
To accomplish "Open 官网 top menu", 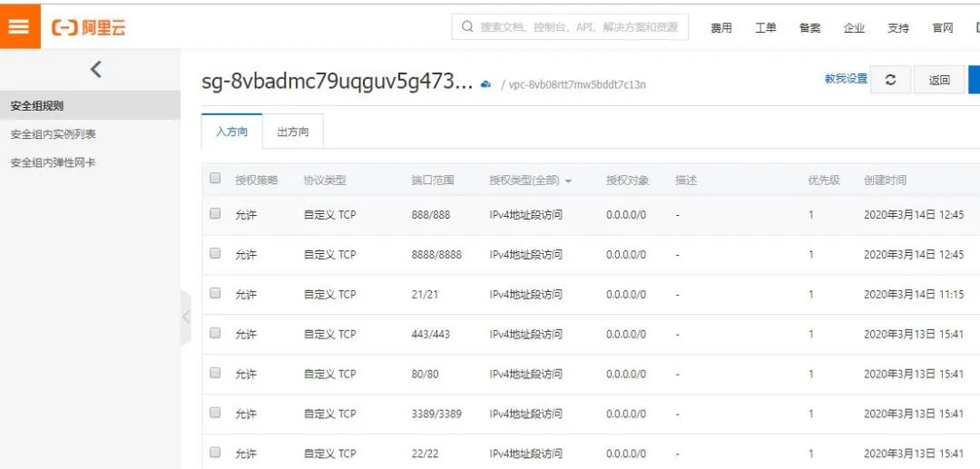I will click(943, 27).
